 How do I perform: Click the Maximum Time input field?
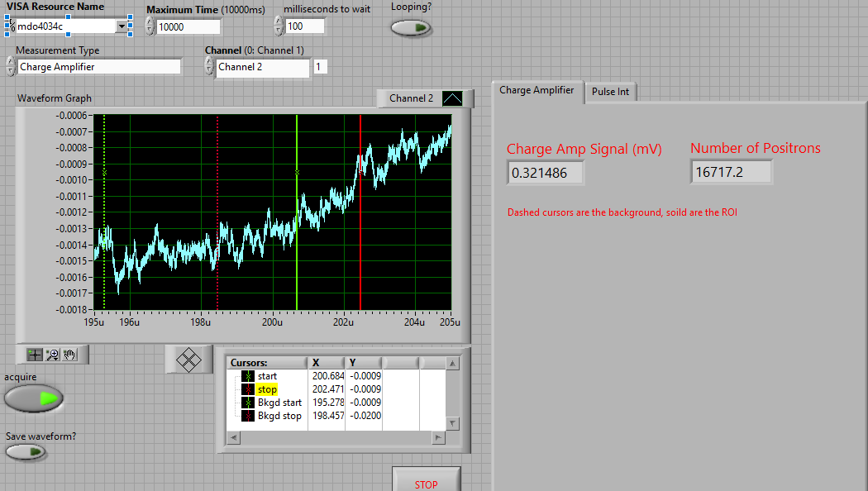[x=188, y=26]
